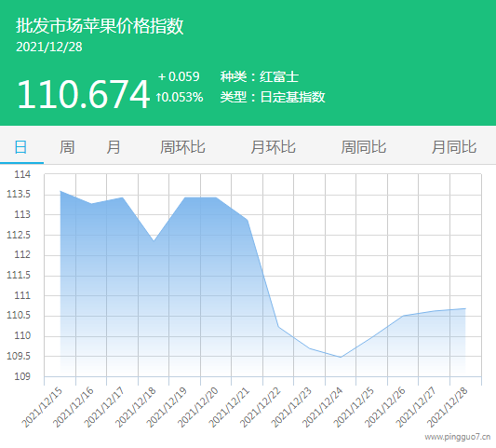Open the 月环比 tab

click(273, 147)
